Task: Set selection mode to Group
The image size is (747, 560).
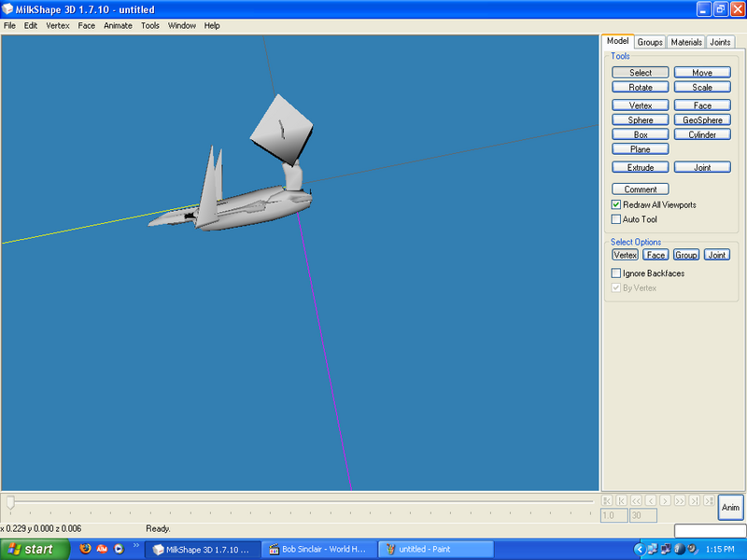Action: point(686,255)
